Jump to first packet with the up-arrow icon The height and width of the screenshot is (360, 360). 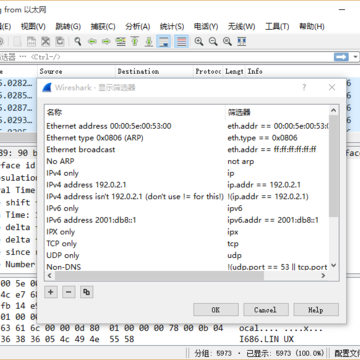coord(135,42)
